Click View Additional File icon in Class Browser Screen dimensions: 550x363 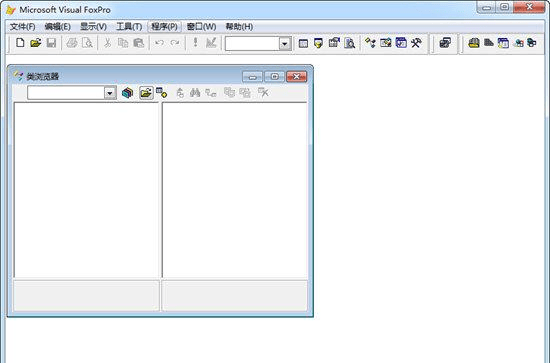click(x=161, y=93)
